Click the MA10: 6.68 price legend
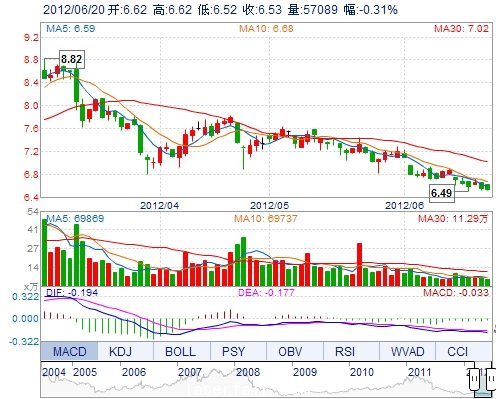Image resolution: width=496 pixels, height=399 pixels. click(266, 28)
